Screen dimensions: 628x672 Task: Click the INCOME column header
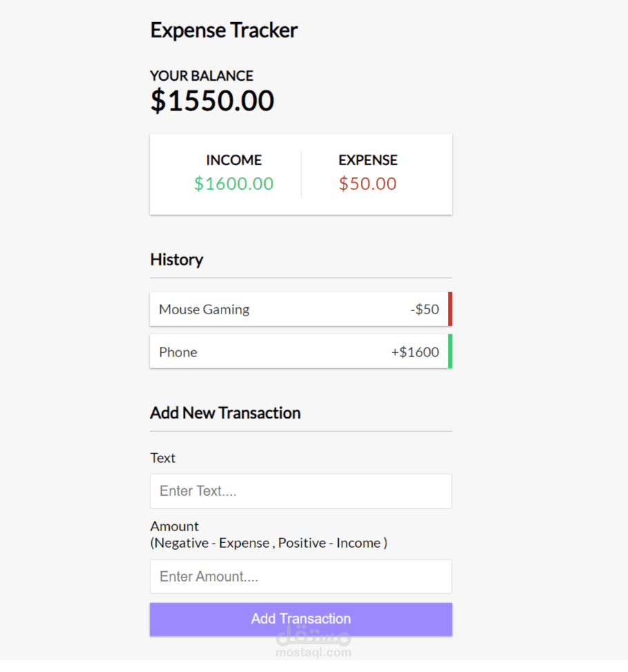pyautogui.click(x=233, y=160)
